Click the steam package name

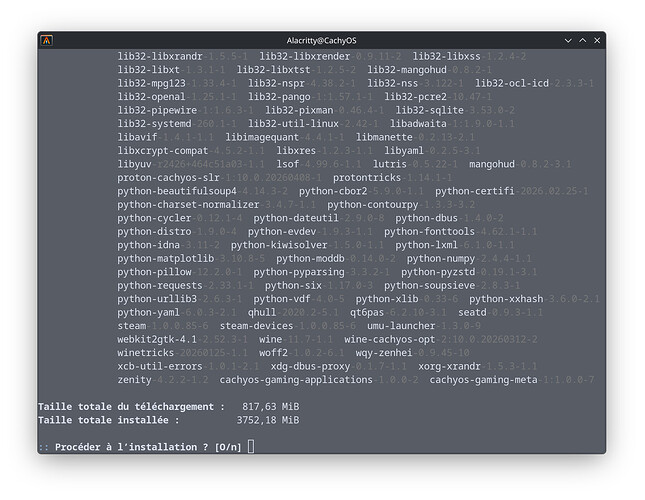click(131, 326)
